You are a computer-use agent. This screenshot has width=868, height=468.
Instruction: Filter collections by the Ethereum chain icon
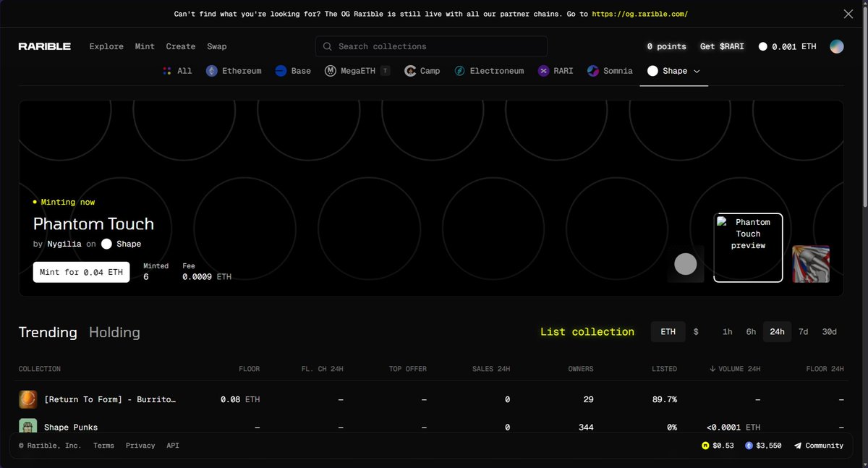pos(211,70)
